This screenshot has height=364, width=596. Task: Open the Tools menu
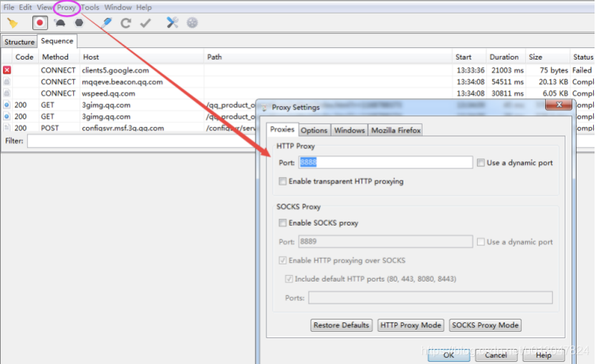point(90,7)
